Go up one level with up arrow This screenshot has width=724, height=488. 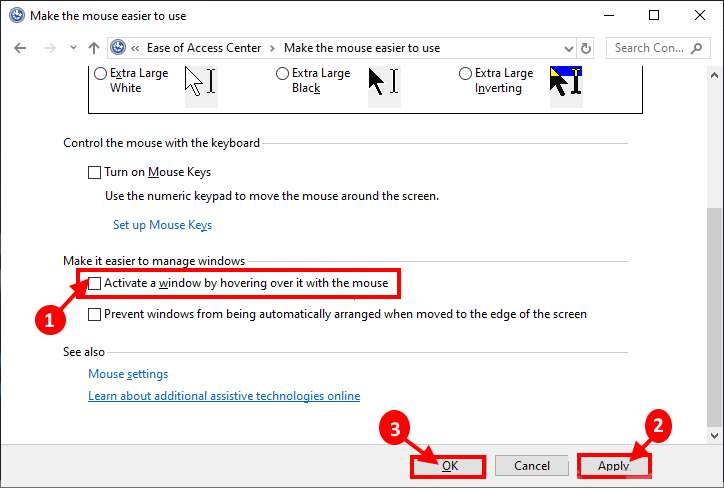[x=94, y=48]
